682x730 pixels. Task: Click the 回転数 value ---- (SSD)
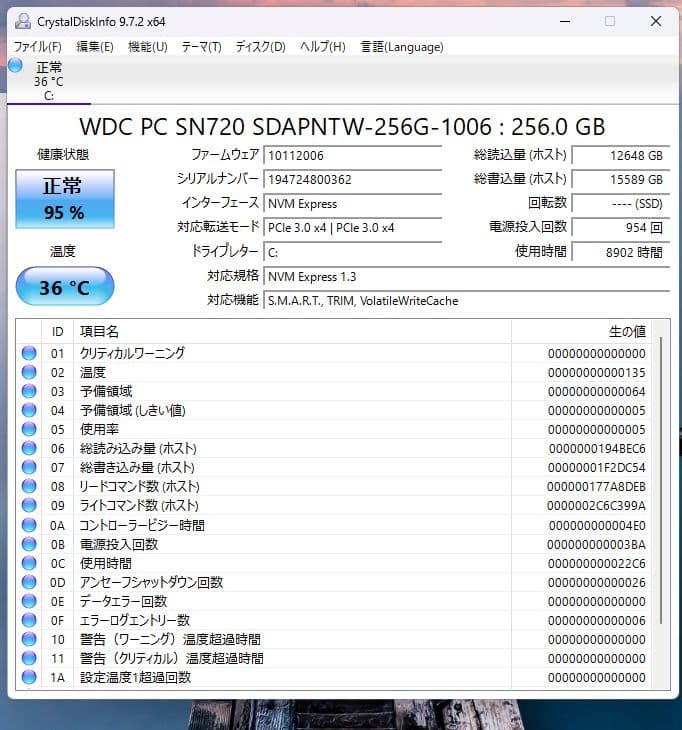[621, 204]
